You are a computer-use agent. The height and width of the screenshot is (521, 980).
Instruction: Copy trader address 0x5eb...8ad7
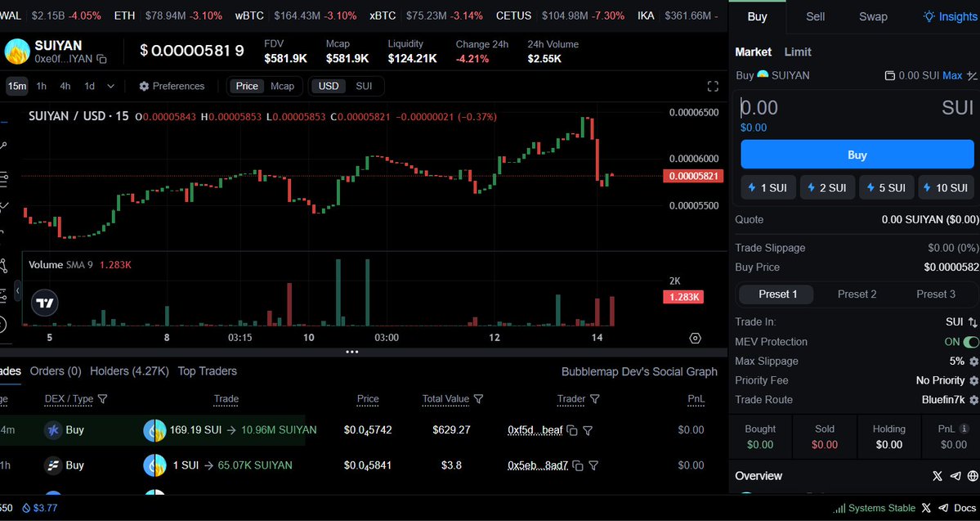point(578,466)
